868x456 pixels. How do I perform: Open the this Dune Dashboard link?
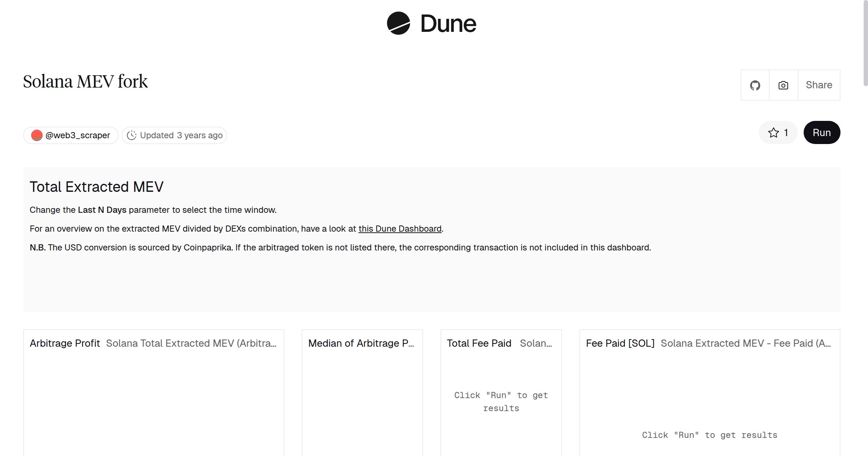(x=400, y=229)
